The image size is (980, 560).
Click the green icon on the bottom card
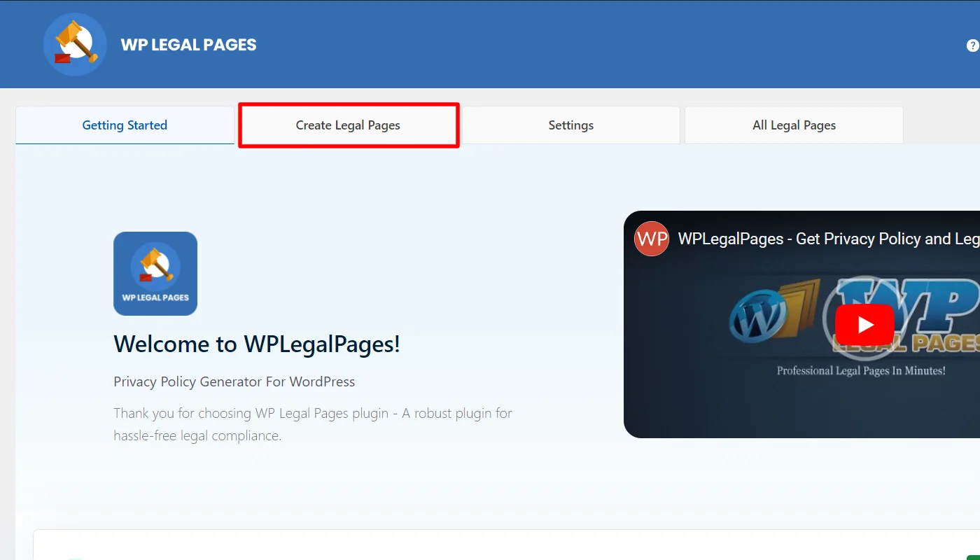pos(75,557)
